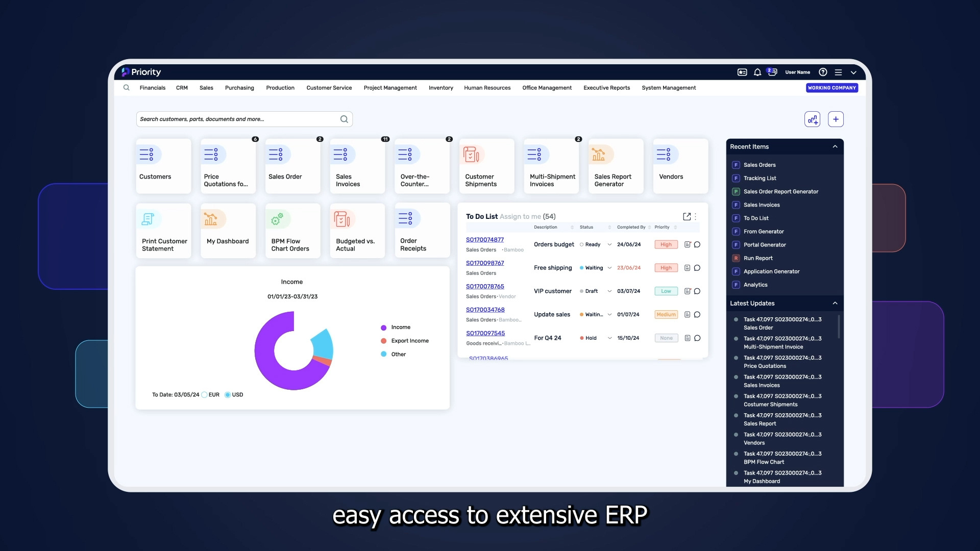Open sales order SO170074877 link
Image resolution: width=980 pixels, height=551 pixels.
(x=485, y=239)
